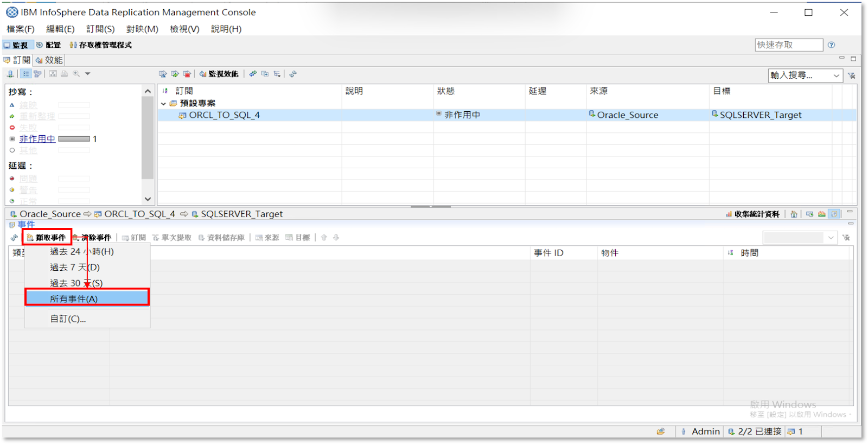The image size is (868, 444).
Task: Click the up arrow of the summary panel scrollbar
Action: click(x=148, y=91)
